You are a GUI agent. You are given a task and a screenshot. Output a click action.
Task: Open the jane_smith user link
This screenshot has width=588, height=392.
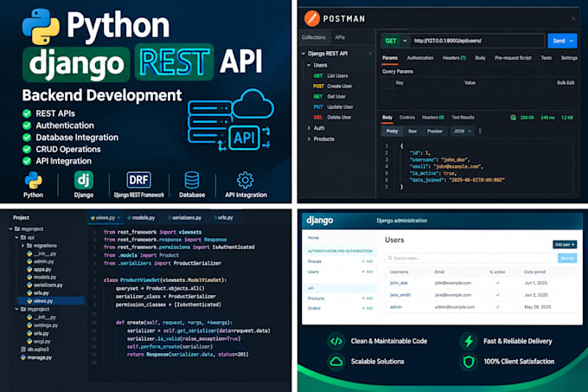tap(399, 295)
